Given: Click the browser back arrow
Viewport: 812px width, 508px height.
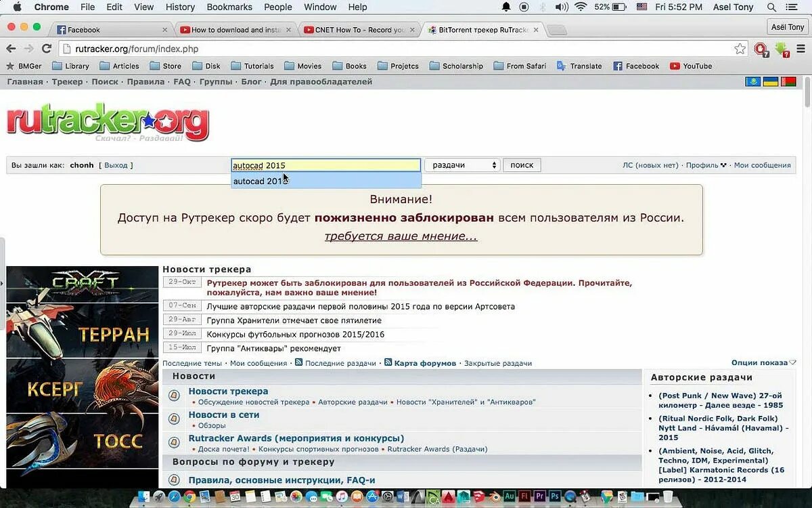Looking at the screenshot, I should [x=11, y=49].
